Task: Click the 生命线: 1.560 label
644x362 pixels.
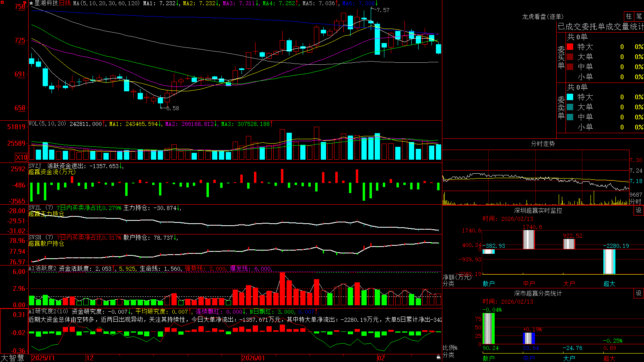Action: [x=160, y=268]
